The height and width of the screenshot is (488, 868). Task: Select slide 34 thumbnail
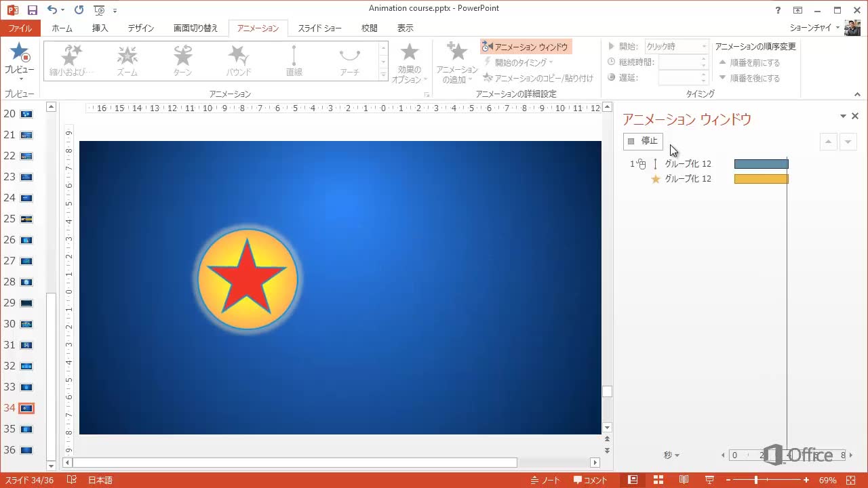pyautogui.click(x=26, y=408)
